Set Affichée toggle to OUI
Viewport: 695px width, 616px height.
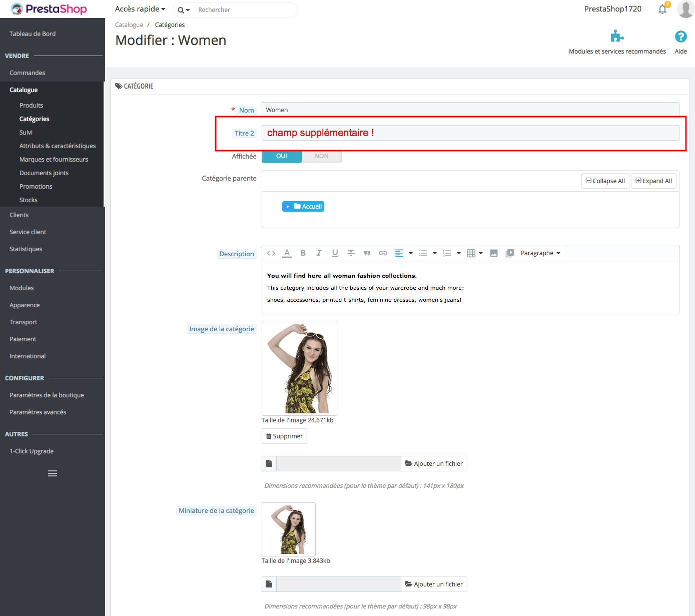tap(282, 156)
